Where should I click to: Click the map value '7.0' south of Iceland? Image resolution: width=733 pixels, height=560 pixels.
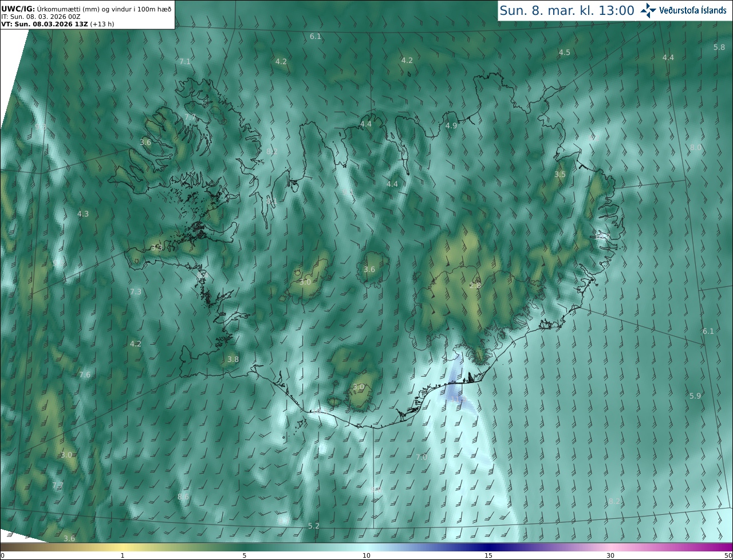click(x=421, y=457)
